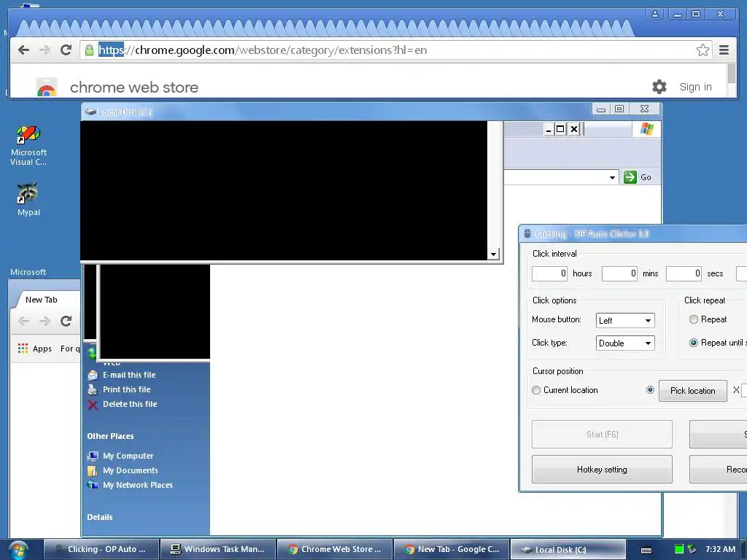Click the mins input field
Image resolution: width=747 pixels, height=560 pixels.
[x=619, y=273]
